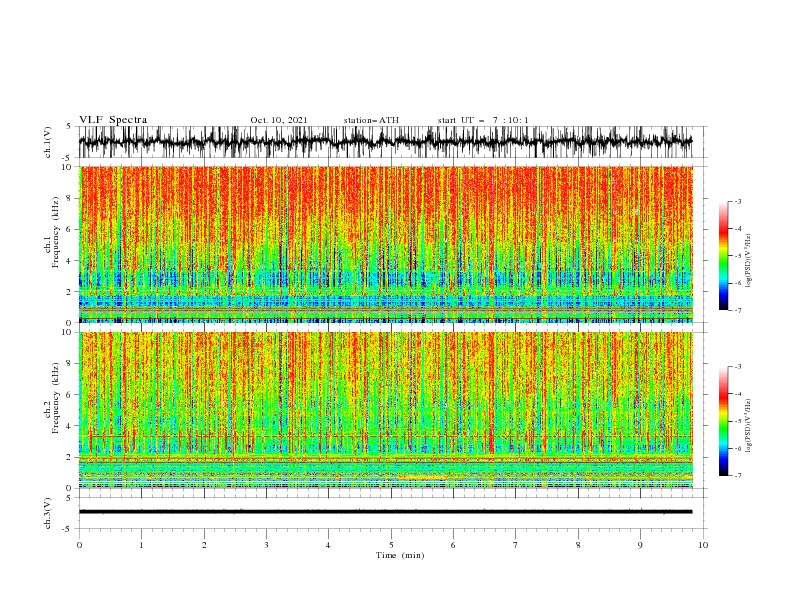Click the "-3" label on ch.1 colorbar
The width and height of the screenshot is (792, 612).
tap(737, 202)
